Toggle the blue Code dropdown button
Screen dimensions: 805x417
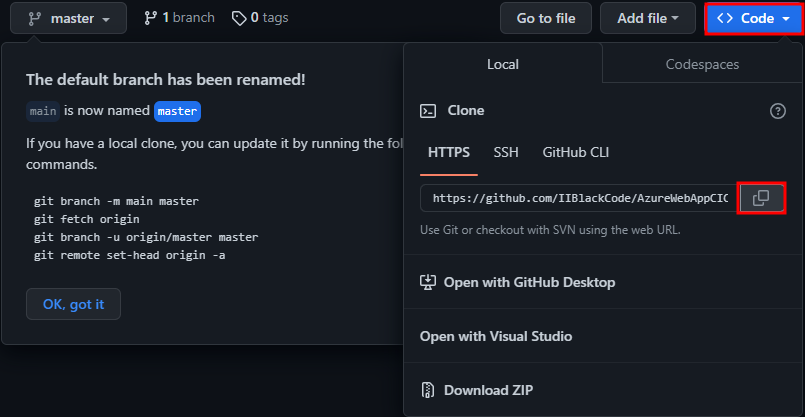[x=755, y=18]
